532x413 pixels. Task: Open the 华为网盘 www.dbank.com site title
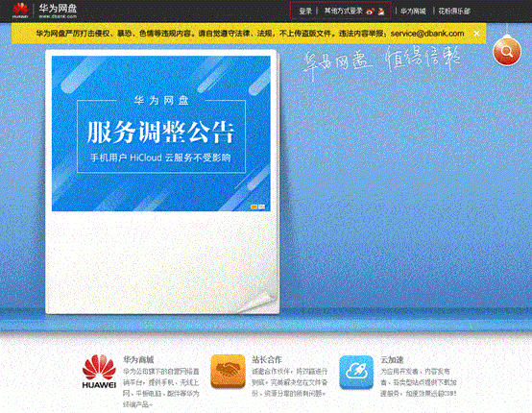point(58,11)
